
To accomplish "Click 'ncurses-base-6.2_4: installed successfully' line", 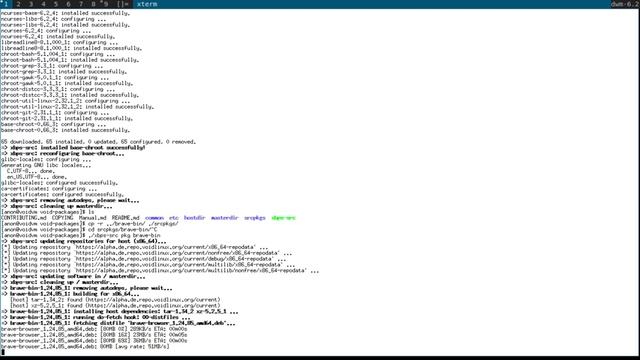I will click(65, 13).
